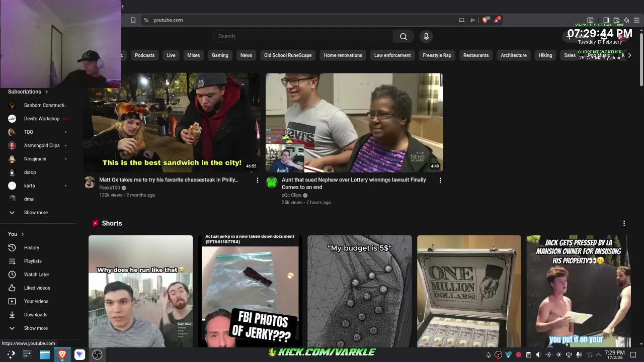Click the xQc Clips channel avatar
This screenshot has width=644, height=362.
[x=272, y=182]
